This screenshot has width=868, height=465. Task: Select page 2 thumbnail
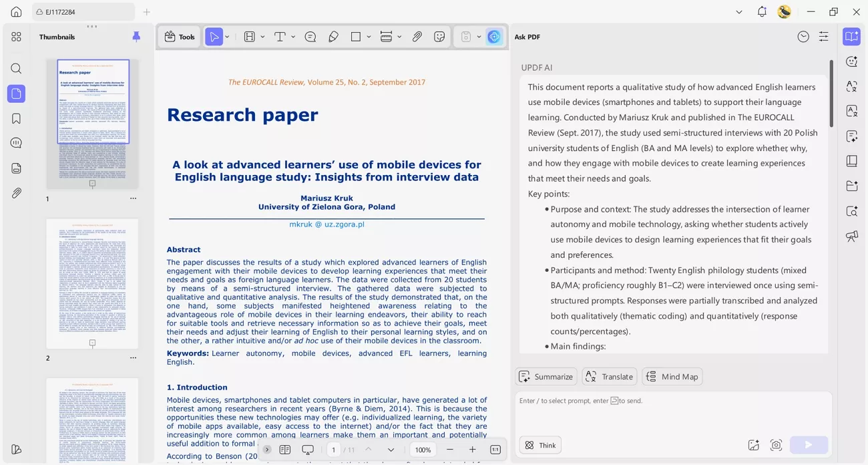pos(91,283)
